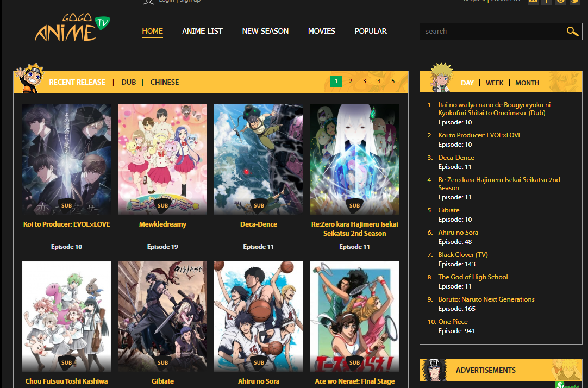Go to page 3 of recent releases

pos(365,81)
